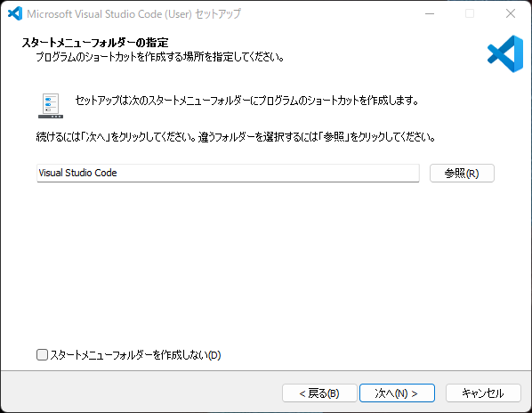Open folder browser with 参照(R) button
This screenshot has width=532, height=413.
(462, 173)
